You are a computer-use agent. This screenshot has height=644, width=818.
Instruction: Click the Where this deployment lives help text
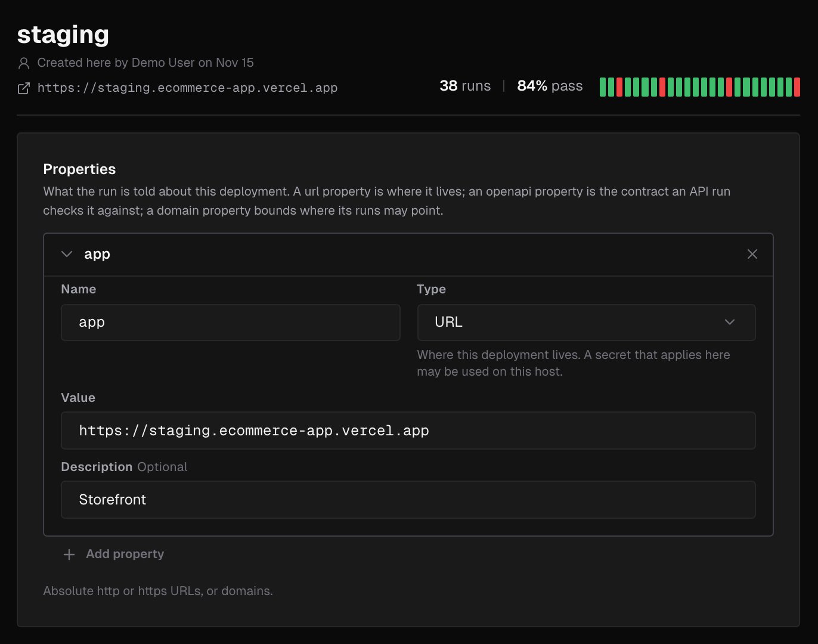(x=574, y=363)
